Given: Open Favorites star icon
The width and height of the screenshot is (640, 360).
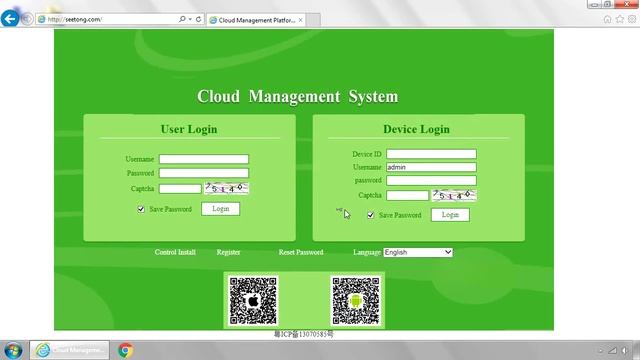Looking at the screenshot, I should tap(620, 19).
